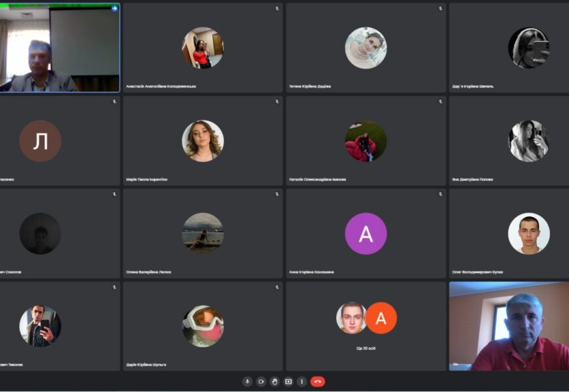Open the three-dot more options menu
Viewport: 569px width, 392px height.
302,382
